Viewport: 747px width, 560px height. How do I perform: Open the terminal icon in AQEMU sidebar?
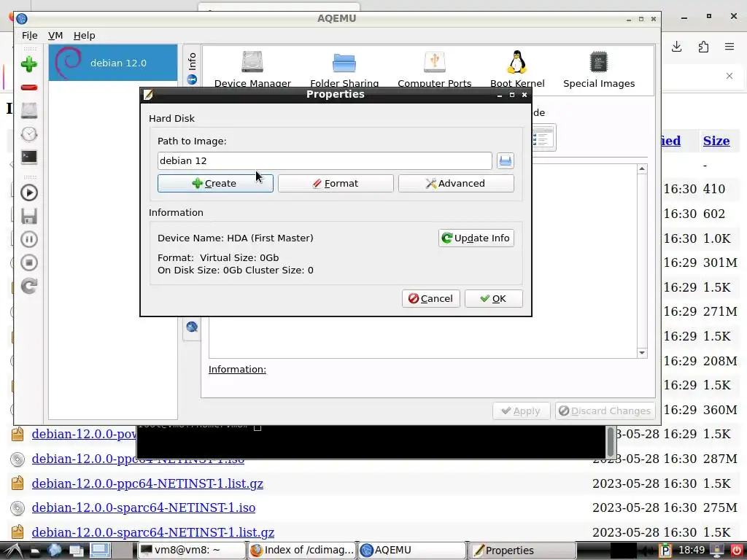click(x=29, y=157)
